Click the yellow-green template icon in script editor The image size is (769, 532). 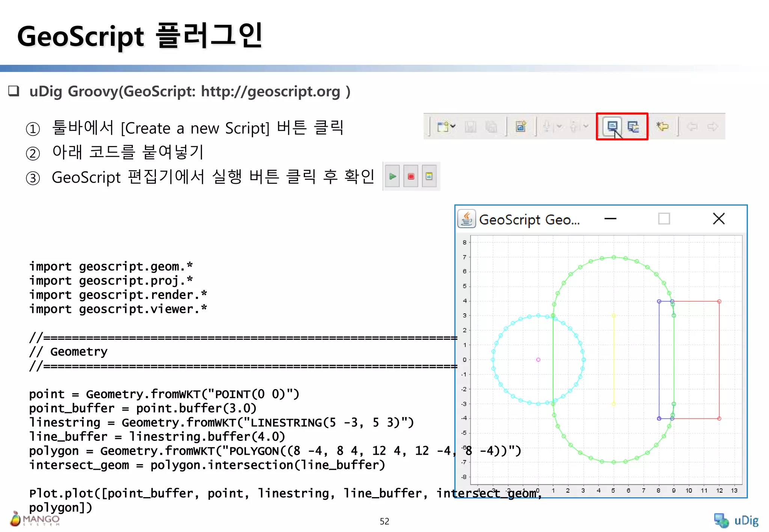pos(429,176)
